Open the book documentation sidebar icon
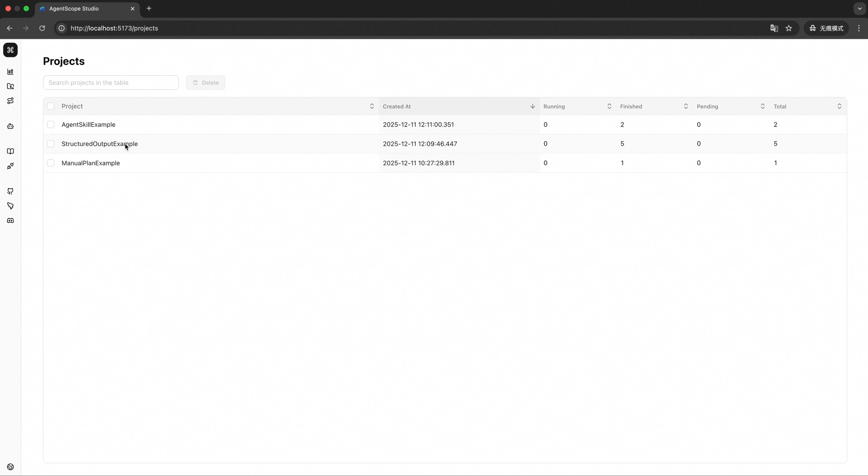The width and height of the screenshot is (868, 476). point(10,152)
